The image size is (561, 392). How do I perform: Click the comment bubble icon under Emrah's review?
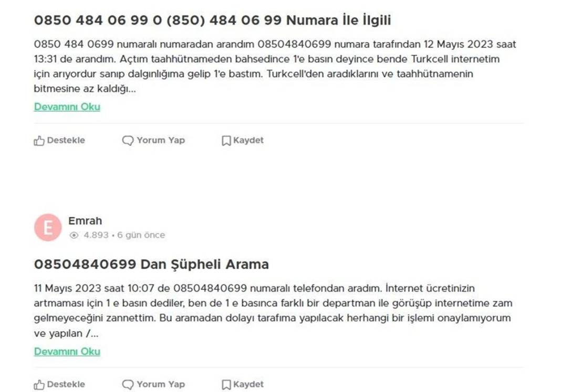click(127, 384)
